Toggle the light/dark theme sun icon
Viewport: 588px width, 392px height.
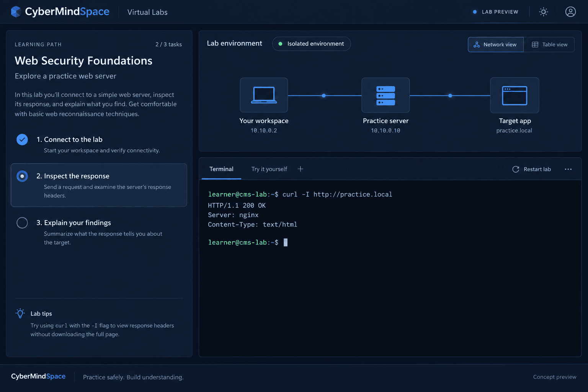pyautogui.click(x=544, y=12)
